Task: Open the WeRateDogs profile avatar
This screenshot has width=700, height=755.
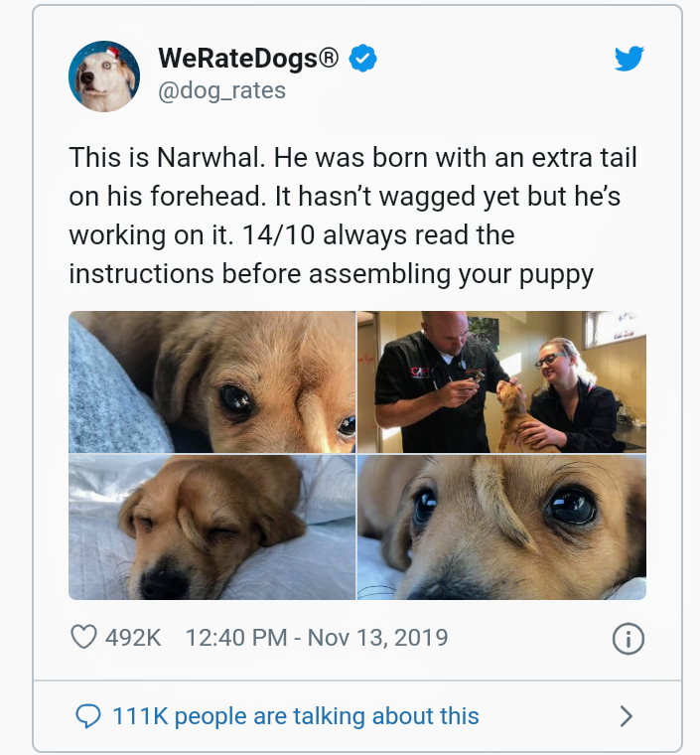Action: click(103, 76)
